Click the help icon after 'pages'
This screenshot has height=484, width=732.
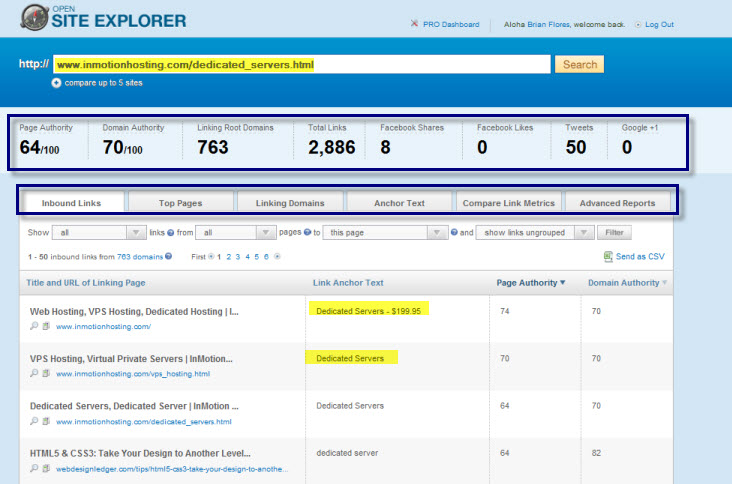[x=307, y=232]
